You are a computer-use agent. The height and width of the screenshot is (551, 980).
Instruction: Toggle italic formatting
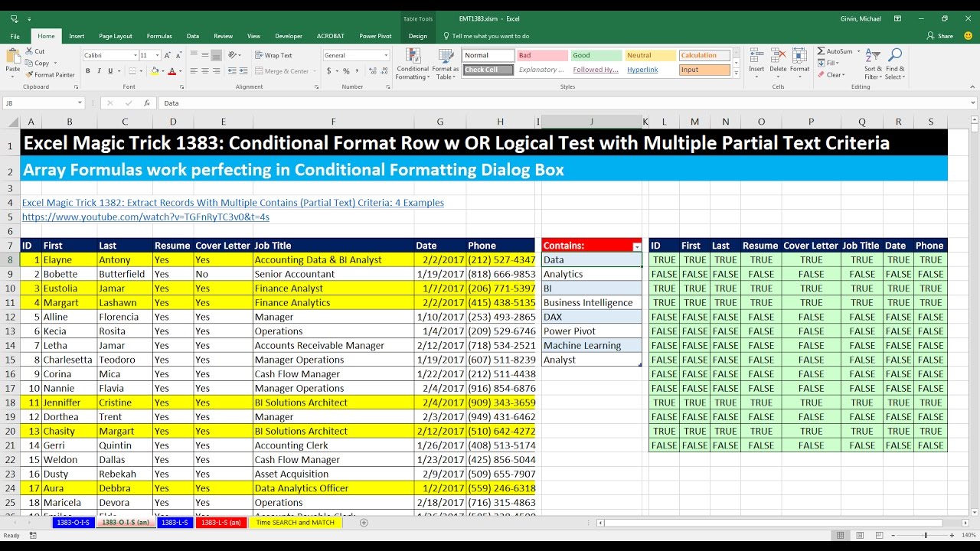click(99, 71)
